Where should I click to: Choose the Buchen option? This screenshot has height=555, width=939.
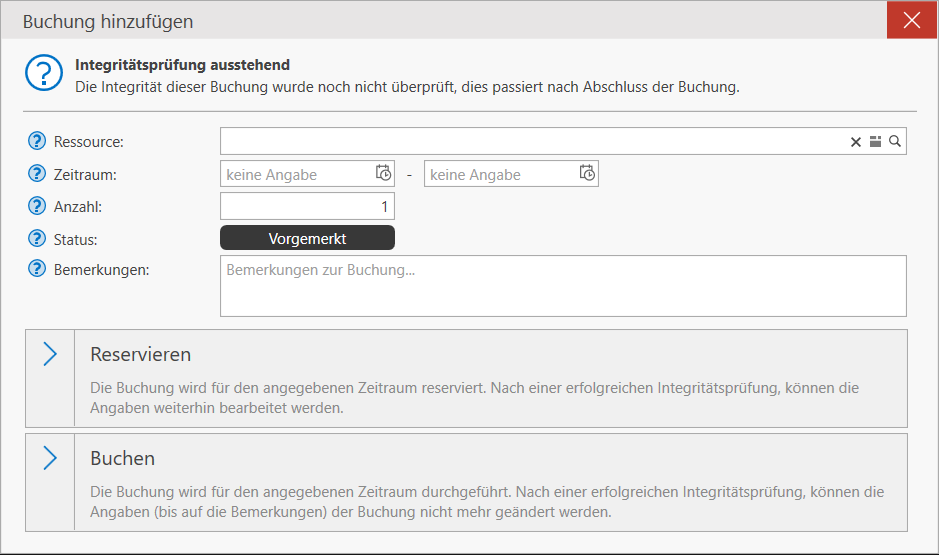pos(466,483)
